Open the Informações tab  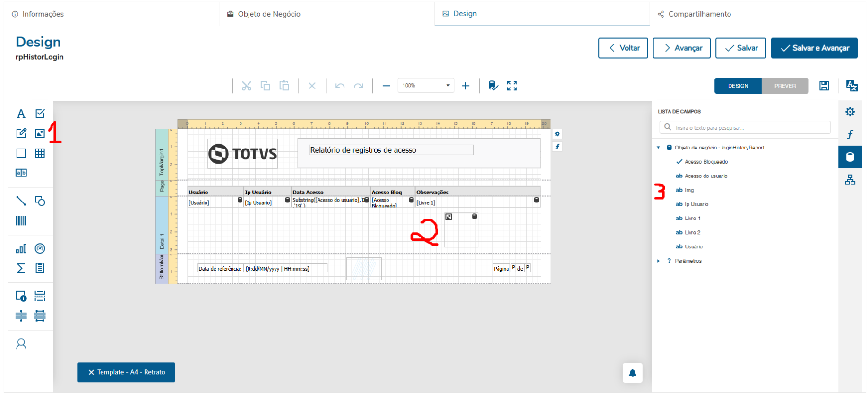[112, 14]
